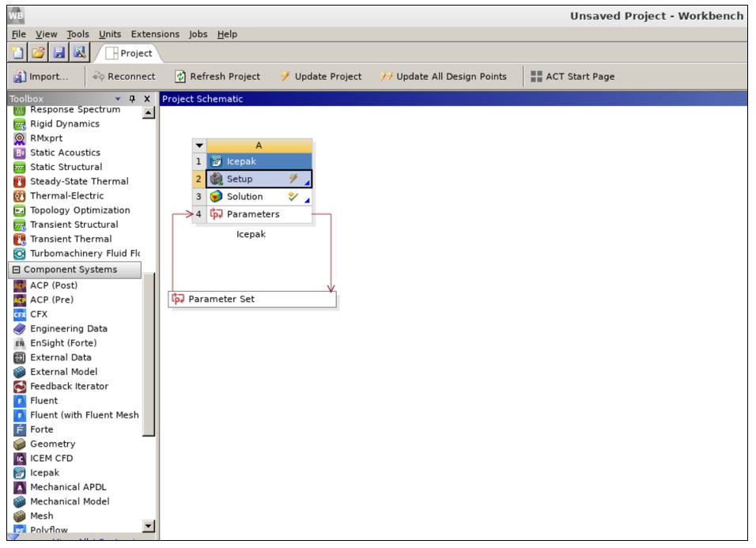Open the Extensions menu
This screenshot has width=756, height=548.
click(x=155, y=34)
